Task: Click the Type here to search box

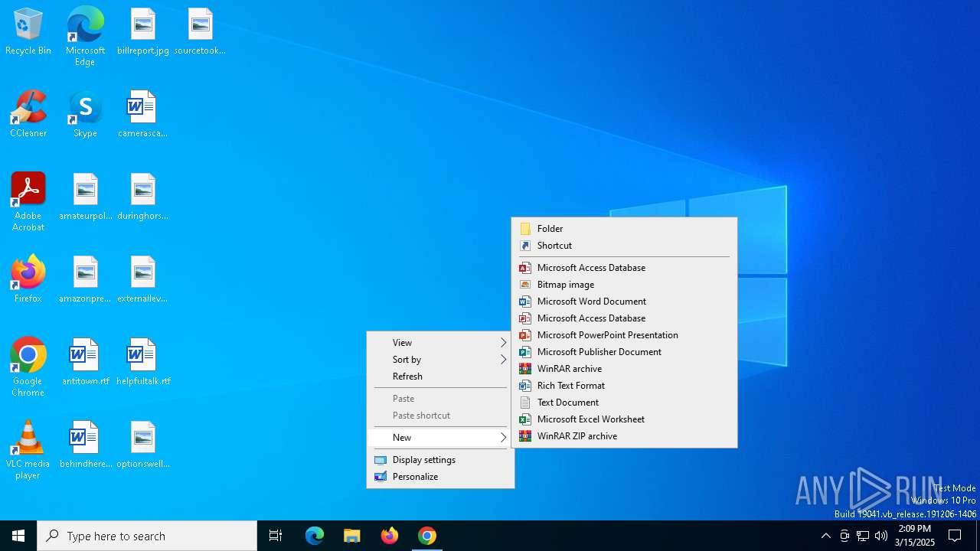Action: click(147, 536)
